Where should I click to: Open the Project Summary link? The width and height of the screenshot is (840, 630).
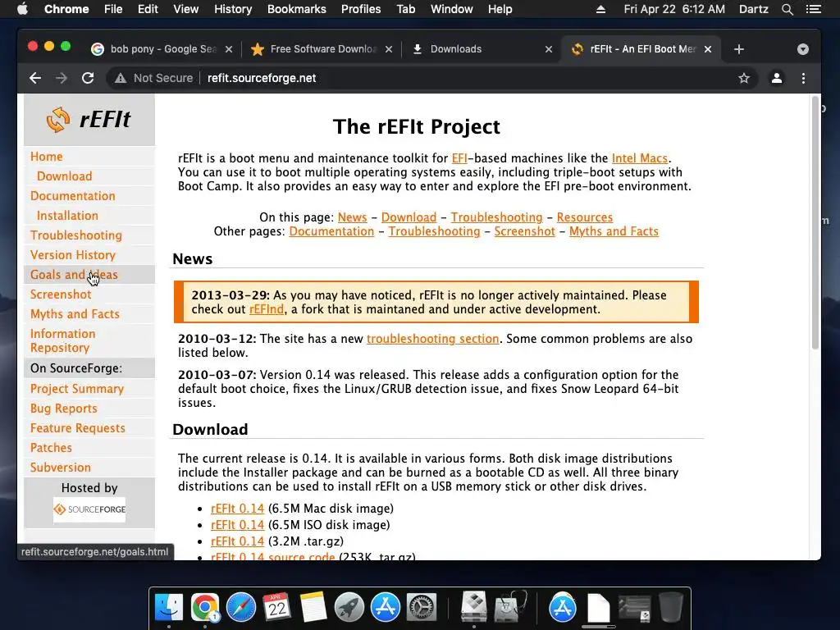pyautogui.click(x=77, y=389)
